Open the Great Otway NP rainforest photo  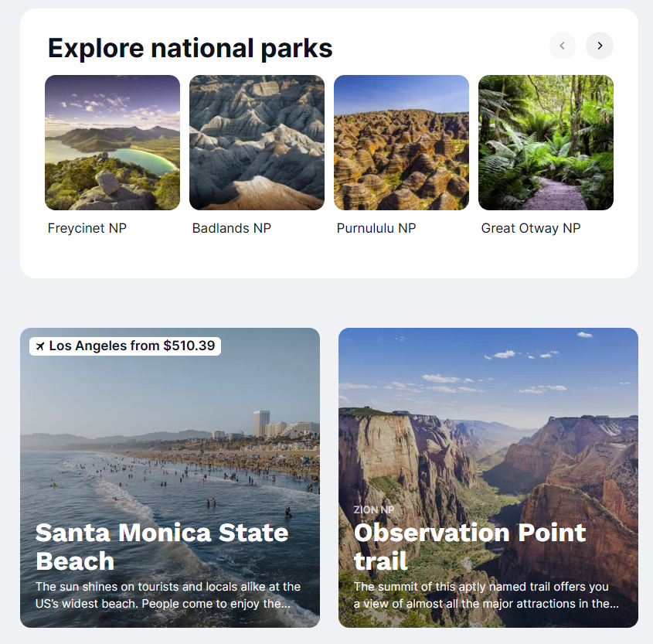[x=546, y=142]
